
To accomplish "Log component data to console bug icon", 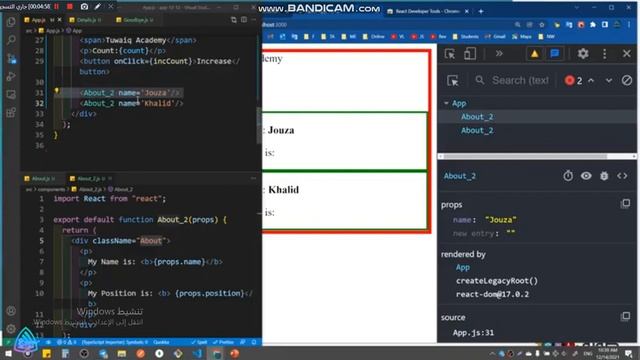I will click(604, 176).
